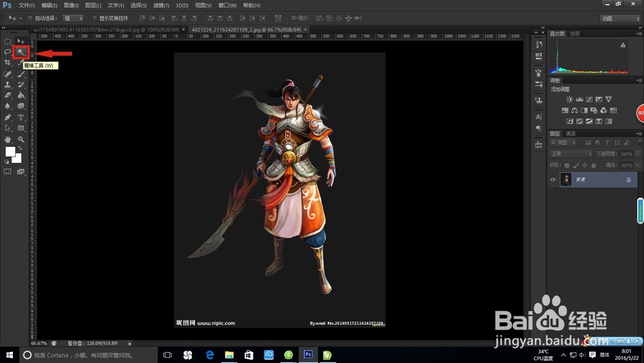Toggle Quick Mask mode
Image resolution: width=644 pixels, height=363 pixels.
click(x=7, y=172)
